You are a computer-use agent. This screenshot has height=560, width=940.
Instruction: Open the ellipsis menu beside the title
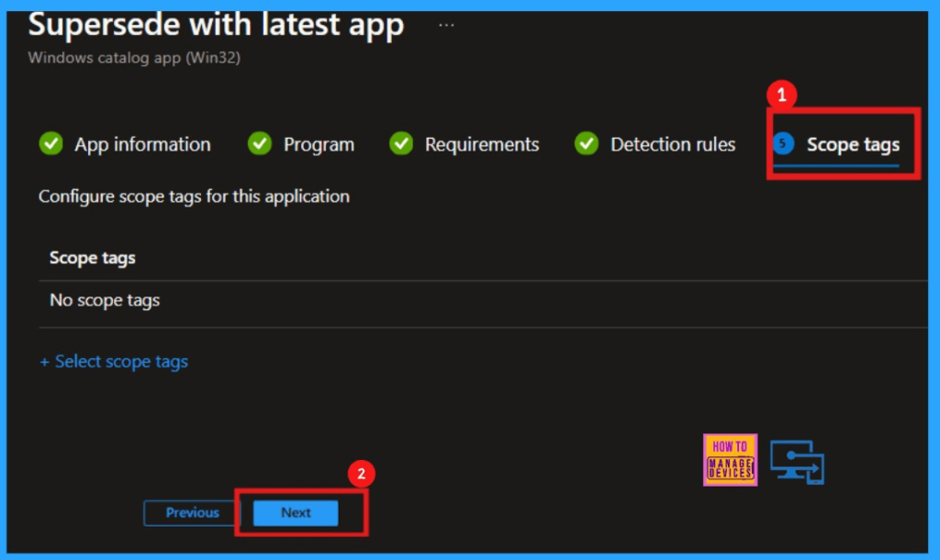(446, 25)
